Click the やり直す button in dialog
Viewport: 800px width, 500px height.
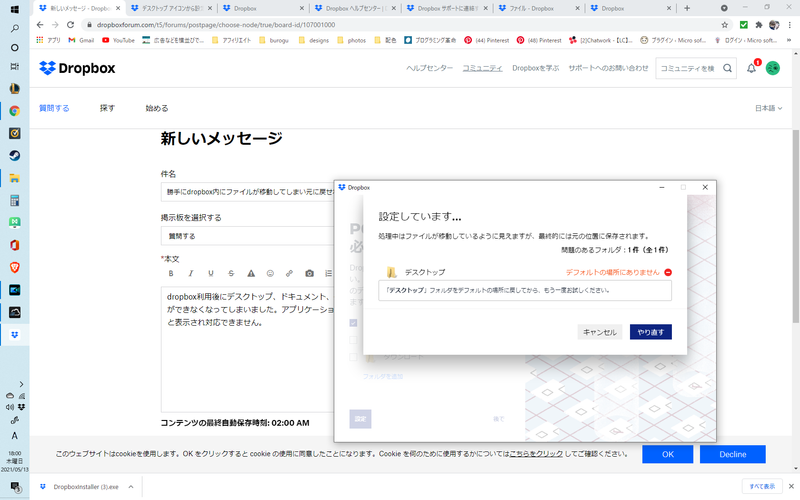650,332
